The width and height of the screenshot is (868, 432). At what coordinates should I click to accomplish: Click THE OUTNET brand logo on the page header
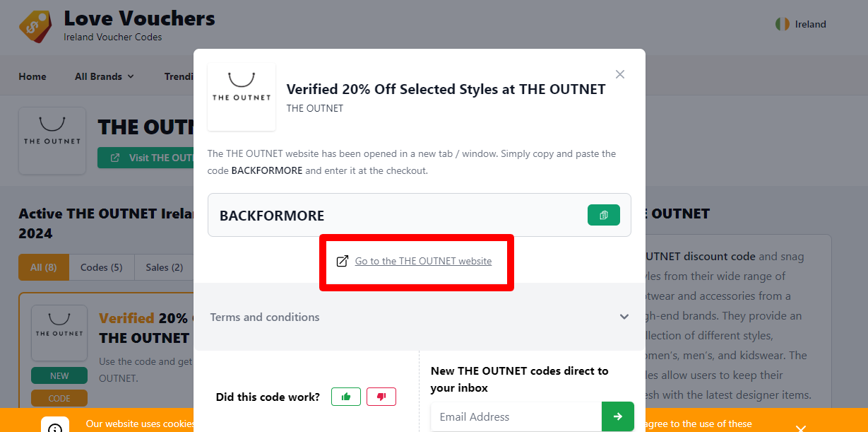[x=52, y=141]
